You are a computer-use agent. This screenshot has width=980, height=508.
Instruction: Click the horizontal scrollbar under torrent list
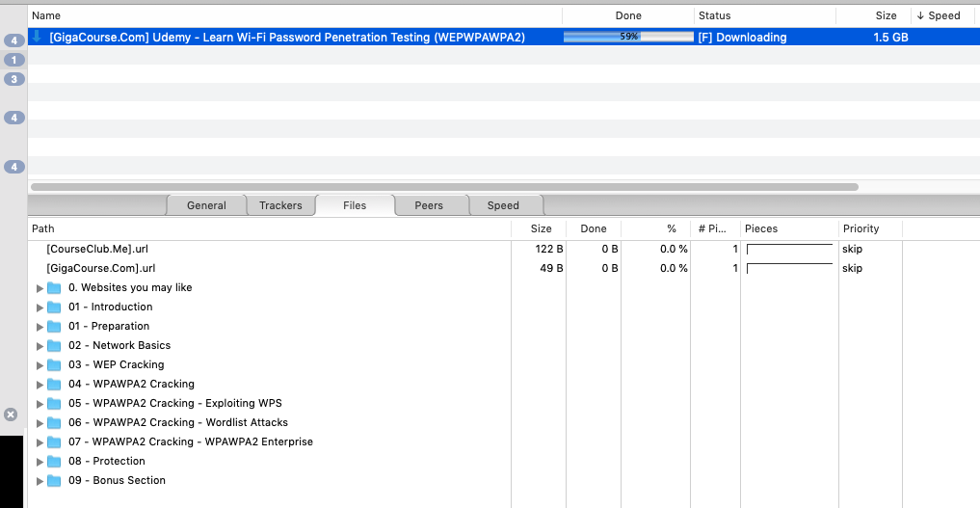click(x=444, y=187)
